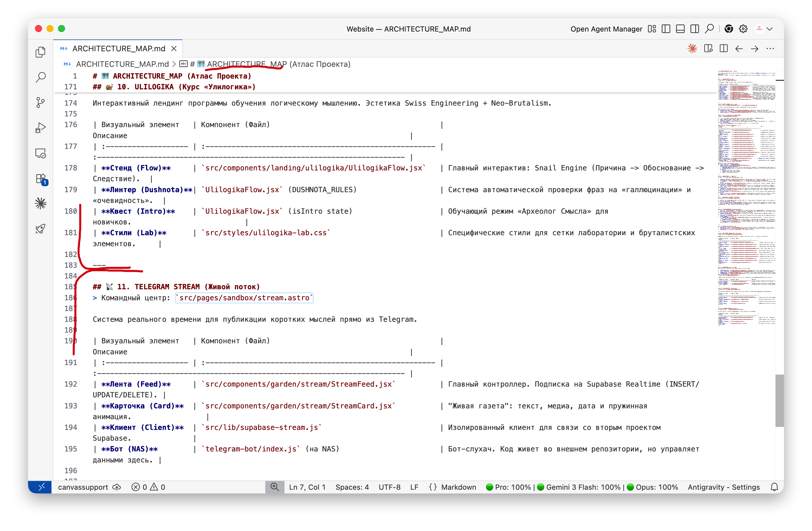Open Run and Debug view

(x=40, y=128)
